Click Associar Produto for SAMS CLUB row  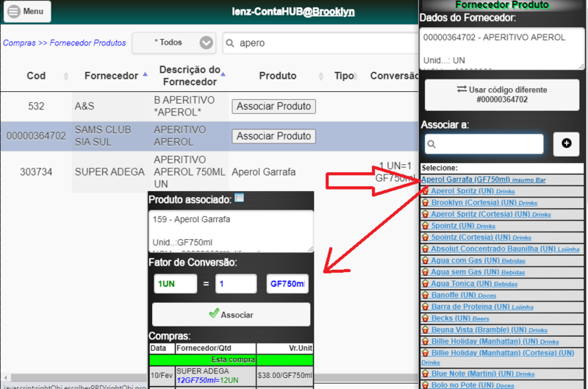[273, 136]
